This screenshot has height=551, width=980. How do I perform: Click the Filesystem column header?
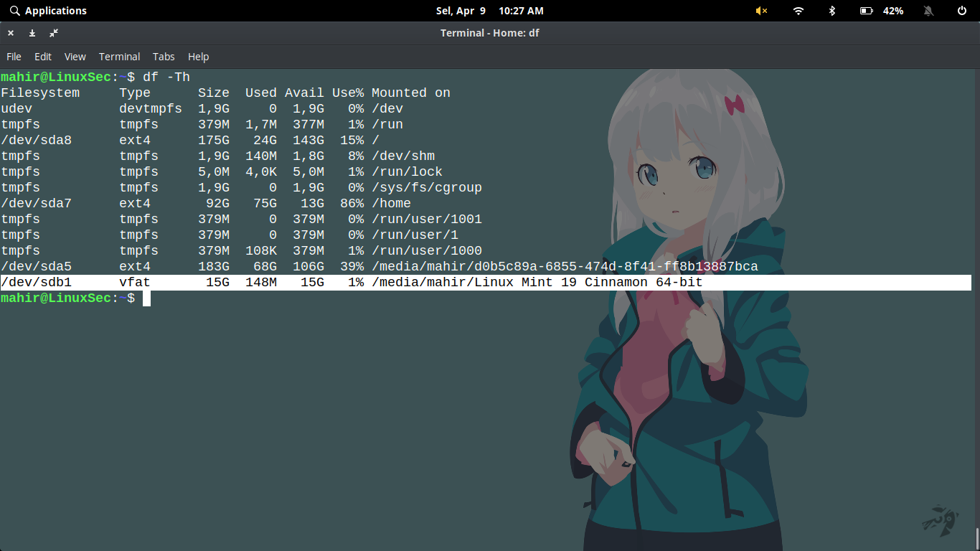[40, 93]
